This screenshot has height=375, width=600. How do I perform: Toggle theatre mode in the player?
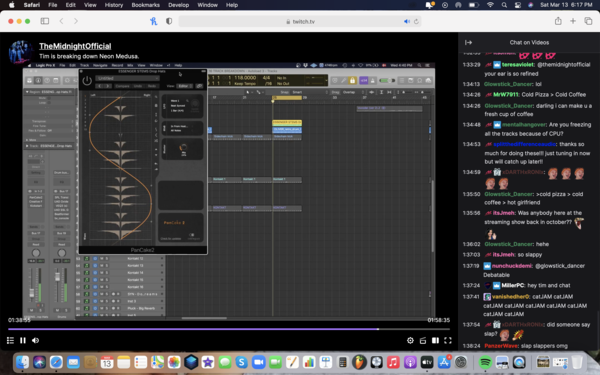(x=435, y=340)
